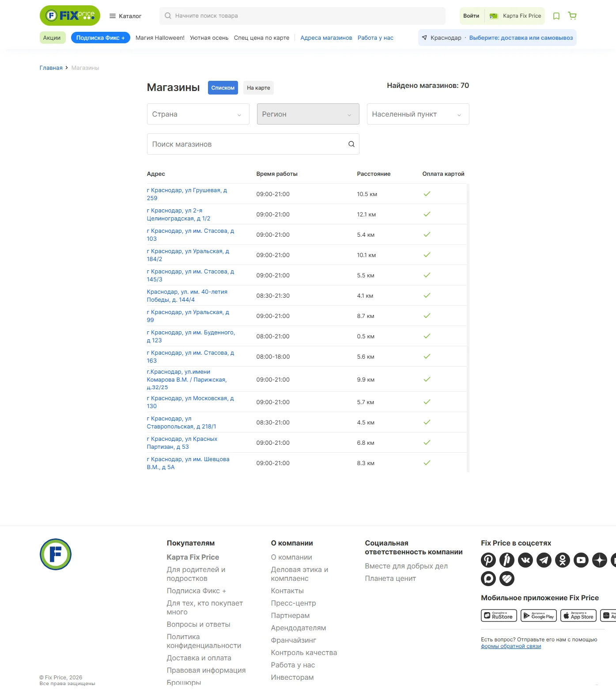Open the shopping cart icon
The image size is (616, 697).
[x=572, y=16]
